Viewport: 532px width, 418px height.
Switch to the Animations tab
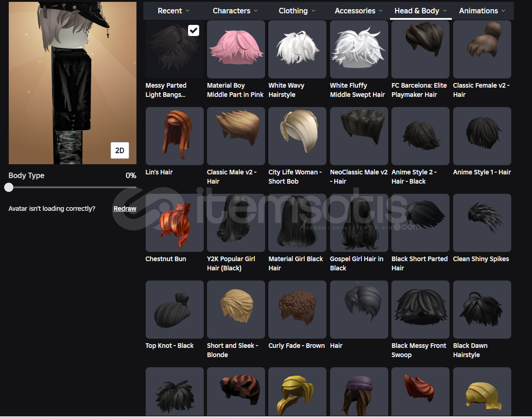482,11
